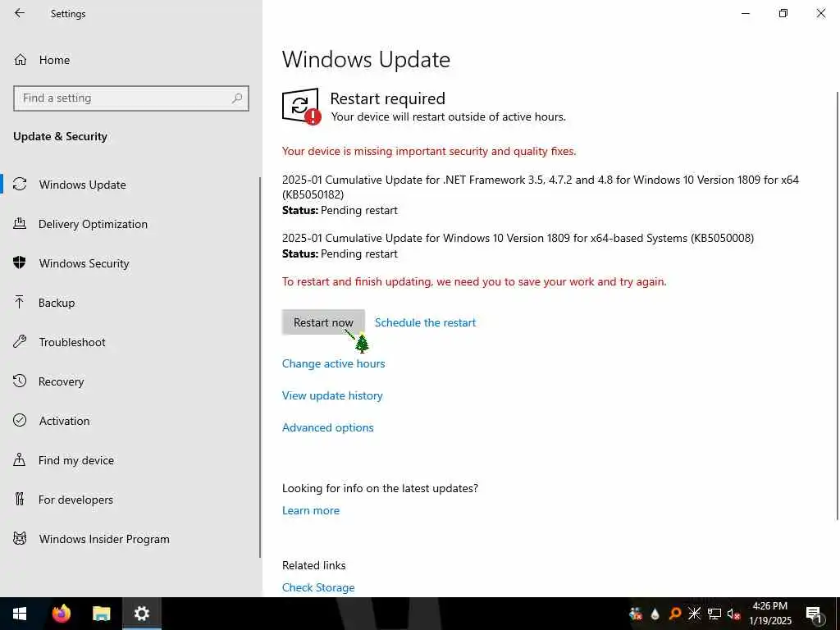Viewport: 840px width, 630px height.
Task: Click the white asterisk tray icon
Action: pos(694,614)
